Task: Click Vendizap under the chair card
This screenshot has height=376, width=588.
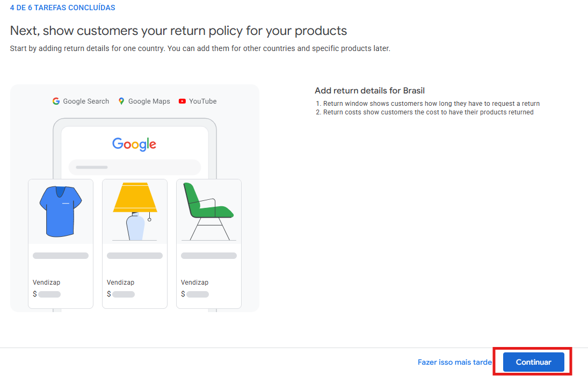Action: 194,283
